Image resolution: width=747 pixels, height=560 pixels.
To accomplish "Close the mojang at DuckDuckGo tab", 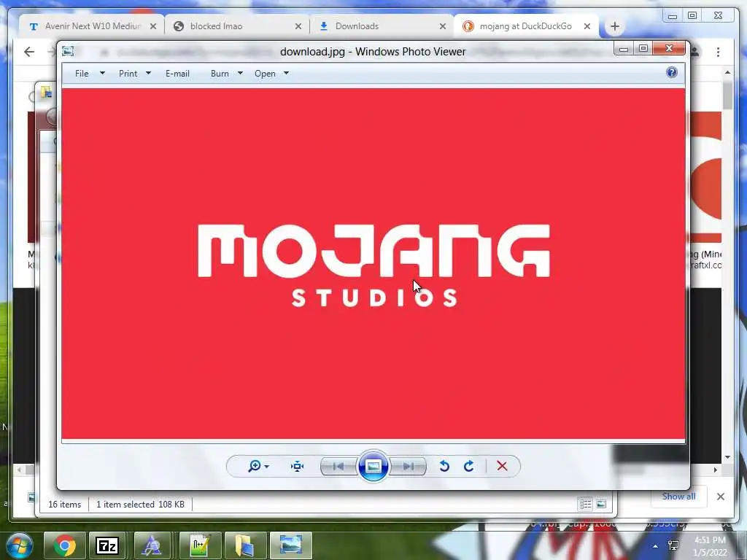I will 587,27.
